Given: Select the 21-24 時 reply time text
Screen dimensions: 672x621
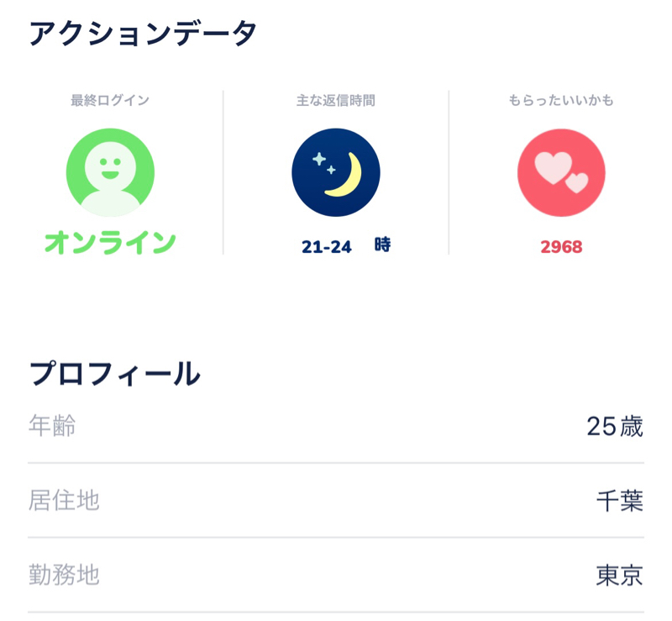Looking at the screenshot, I should point(346,245).
